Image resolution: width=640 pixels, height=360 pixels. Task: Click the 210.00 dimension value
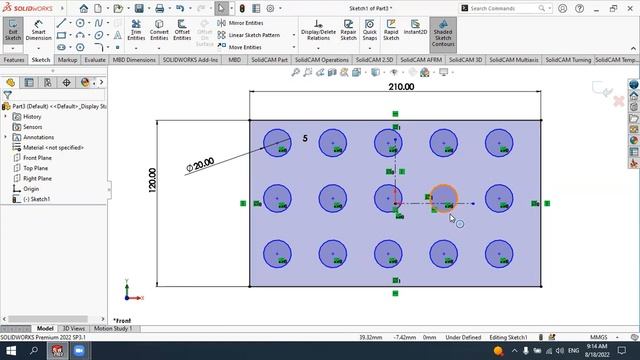click(x=401, y=87)
